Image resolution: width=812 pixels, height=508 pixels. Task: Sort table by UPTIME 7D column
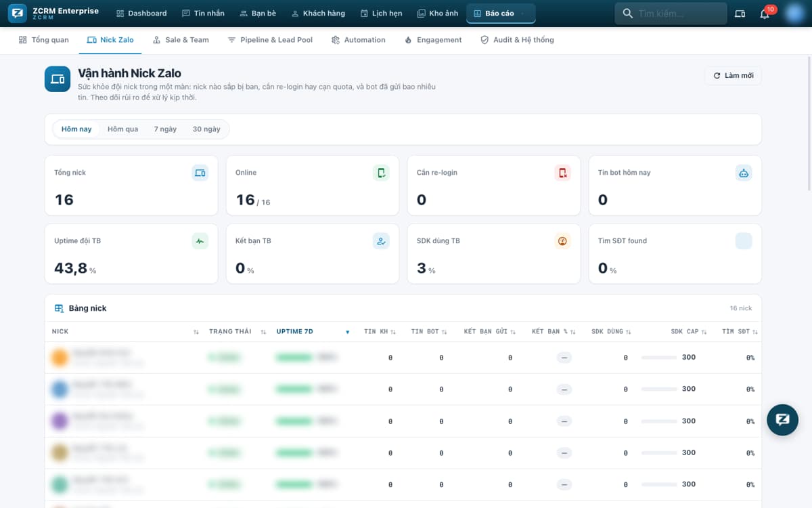click(x=313, y=332)
